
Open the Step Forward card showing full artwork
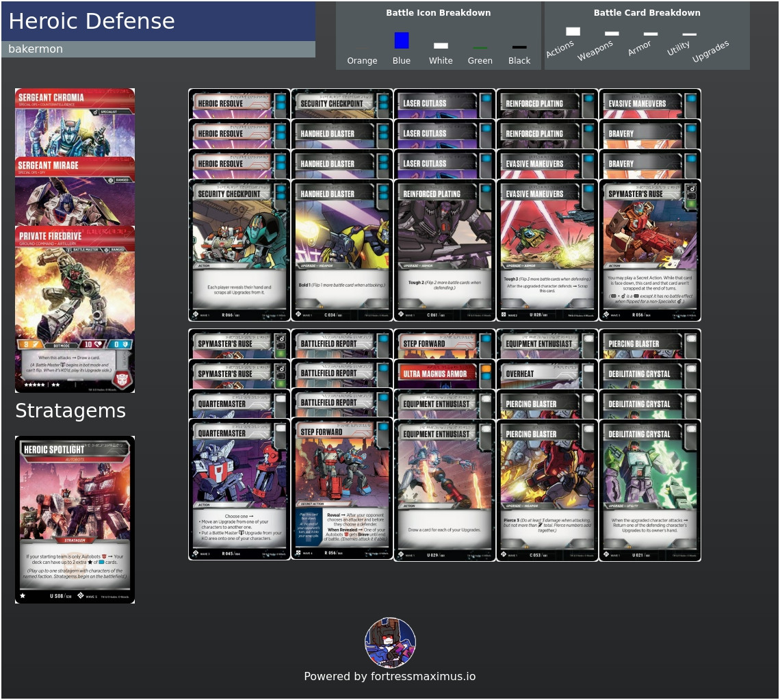(x=341, y=489)
